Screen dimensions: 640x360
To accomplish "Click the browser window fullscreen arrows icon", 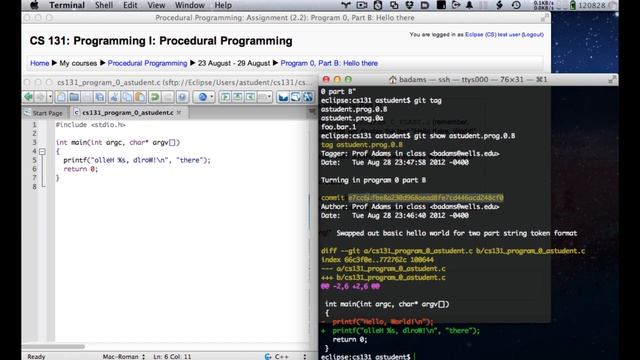I will click(545, 18).
